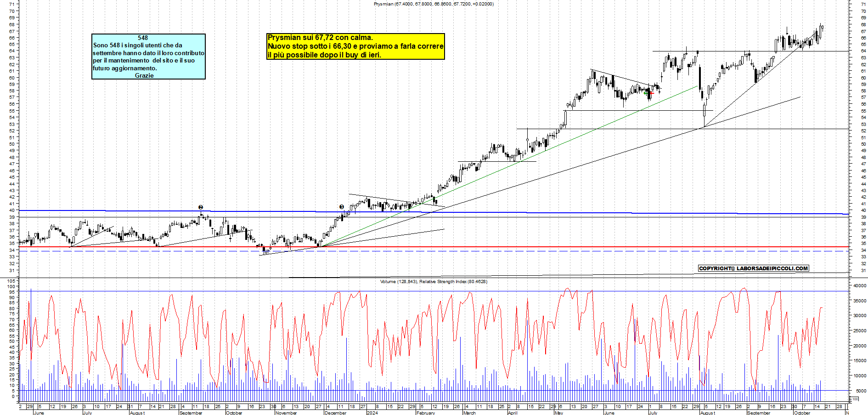This screenshot has height=415, width=868.
Task: Click the '15000' volume axis label
Action: tap(860, 360)
